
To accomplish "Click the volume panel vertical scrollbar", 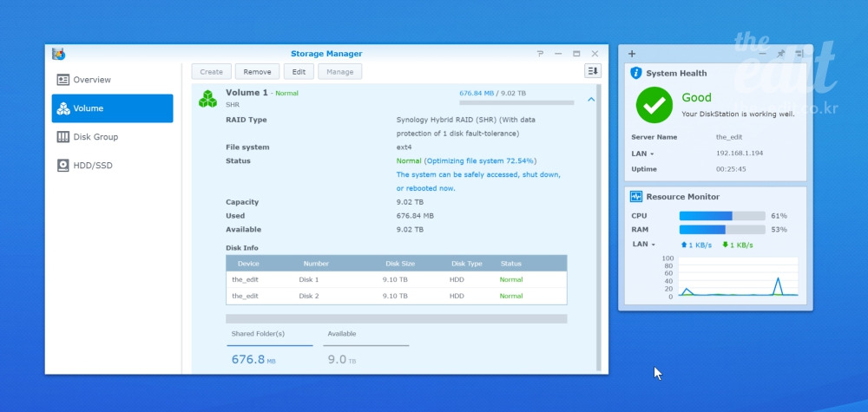I will 598,227.
